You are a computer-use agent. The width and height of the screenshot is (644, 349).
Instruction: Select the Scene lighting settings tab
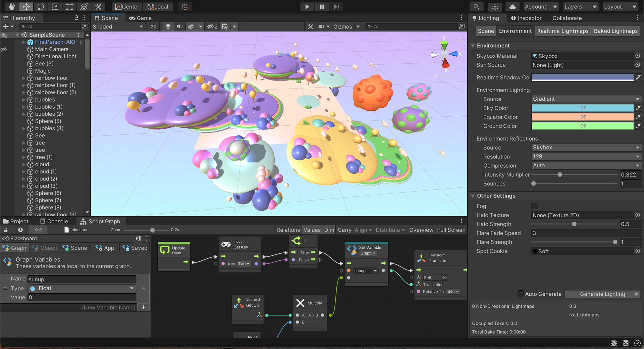486,31
